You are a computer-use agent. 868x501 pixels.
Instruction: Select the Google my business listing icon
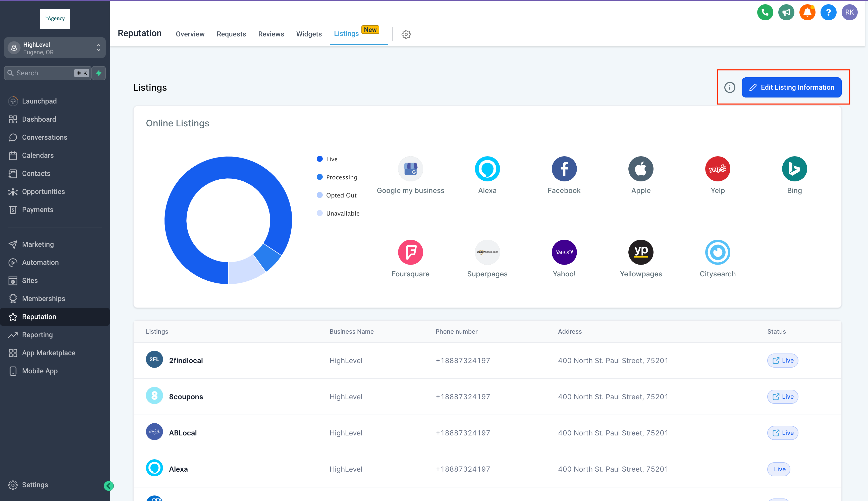[x=410, y=169]
